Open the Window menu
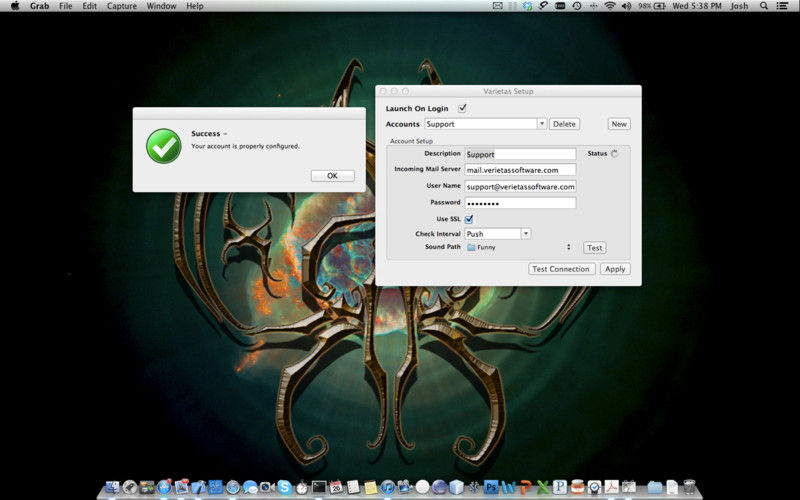Screen dimensions: 800x500 (x=161, y=6)
